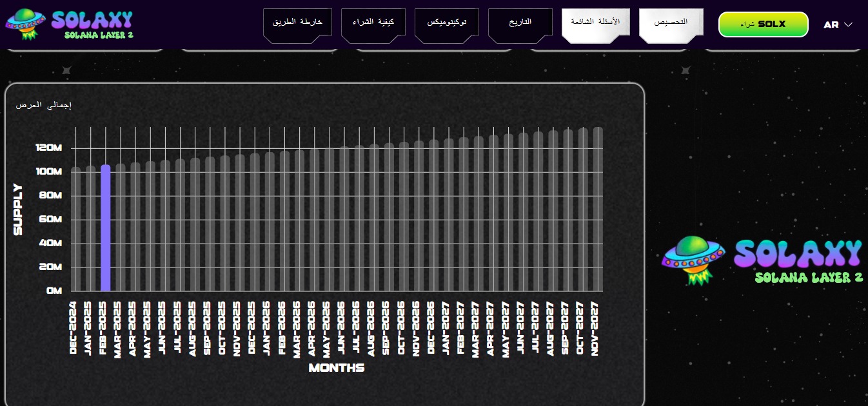Click the DEC-2025 supply bar

pyautogui.click(x=255, y=222)
